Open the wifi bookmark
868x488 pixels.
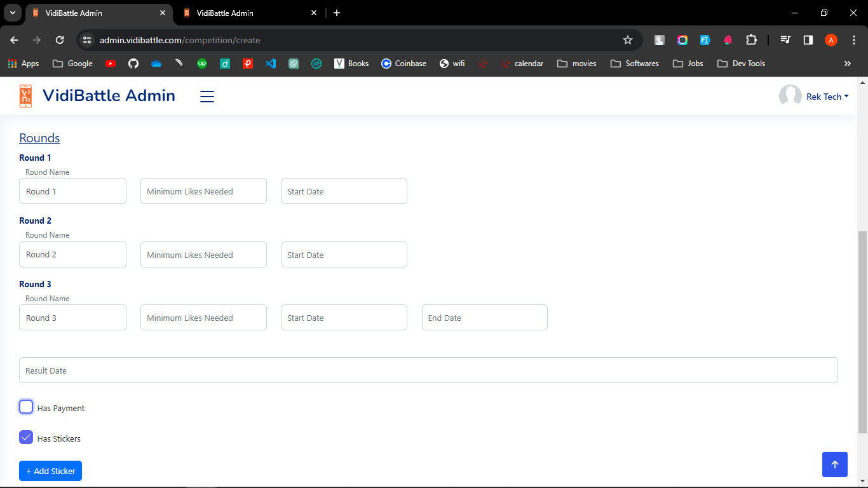click(452, 64)
